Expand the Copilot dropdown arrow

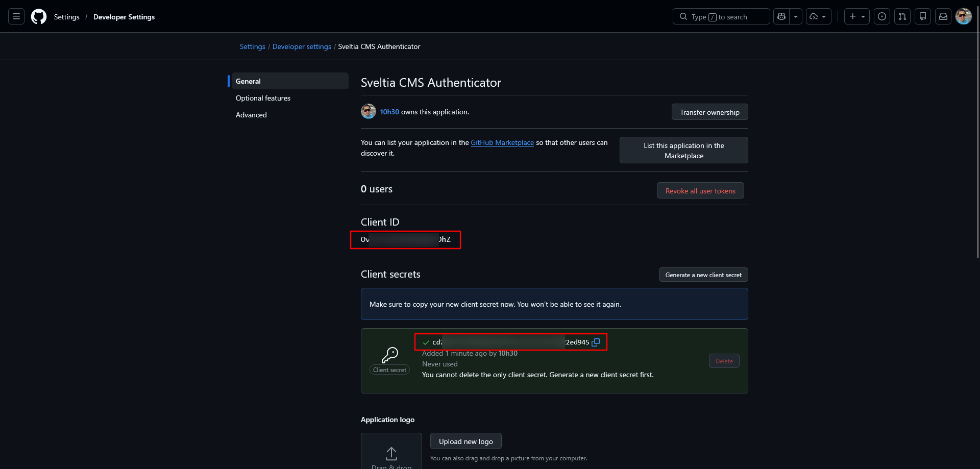click(x=796, y=17)
